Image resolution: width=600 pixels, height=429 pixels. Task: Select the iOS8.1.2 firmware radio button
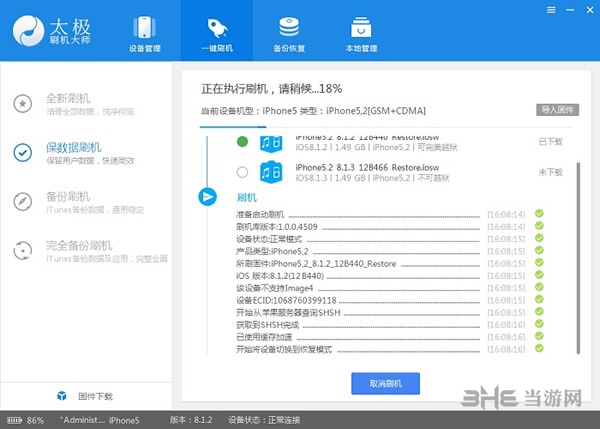[242, 142]
